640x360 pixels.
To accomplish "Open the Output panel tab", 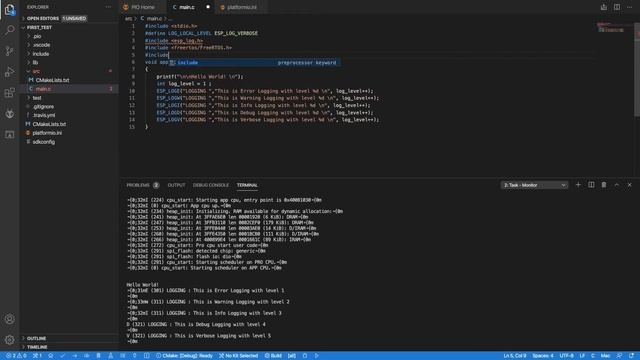I will [176, 185].
